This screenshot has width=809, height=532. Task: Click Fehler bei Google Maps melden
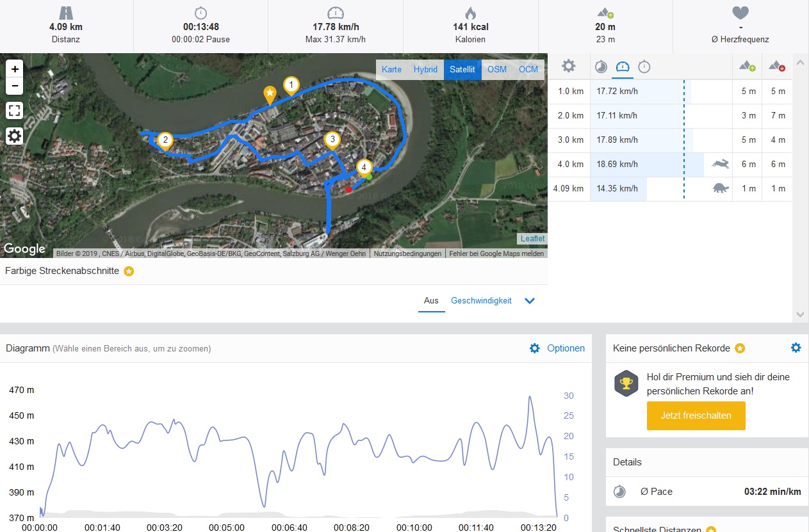(x=496, y=254)
